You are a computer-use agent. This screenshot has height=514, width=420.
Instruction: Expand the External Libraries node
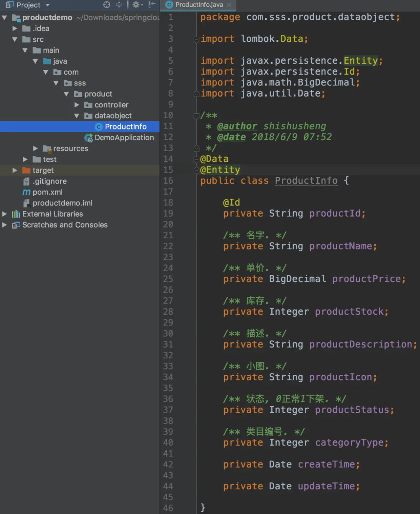pos(4,214)
